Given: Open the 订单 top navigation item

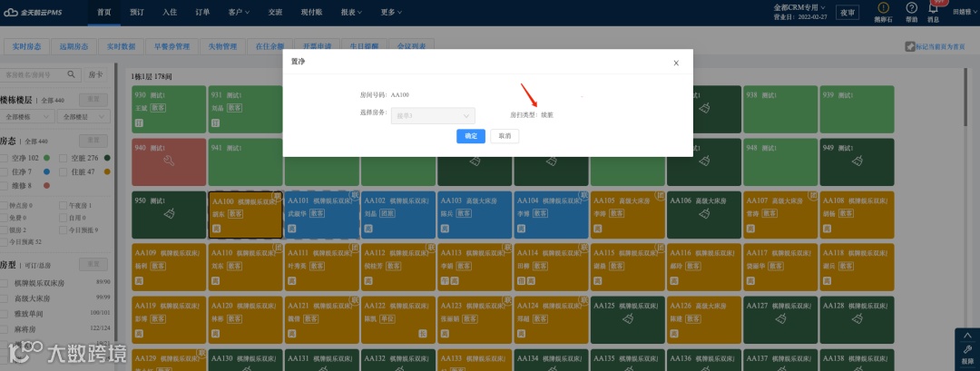Looking at the screenshot, I should click(x=201, y=12).
